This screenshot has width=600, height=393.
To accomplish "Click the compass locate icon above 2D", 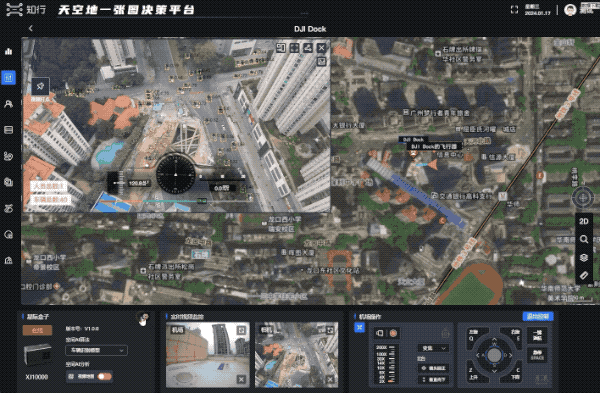I will pyautogui.click(x=582, y=198).
